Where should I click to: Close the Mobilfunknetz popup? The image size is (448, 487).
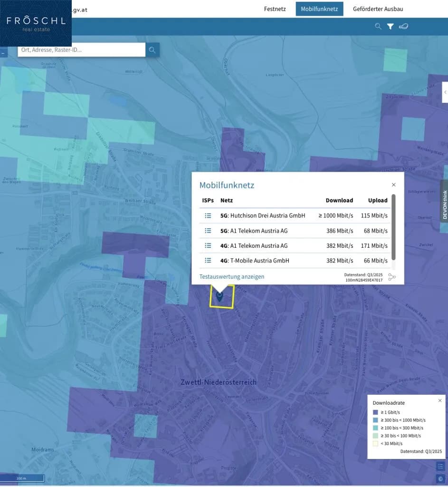pyautogui.click(x=394, y=185)
